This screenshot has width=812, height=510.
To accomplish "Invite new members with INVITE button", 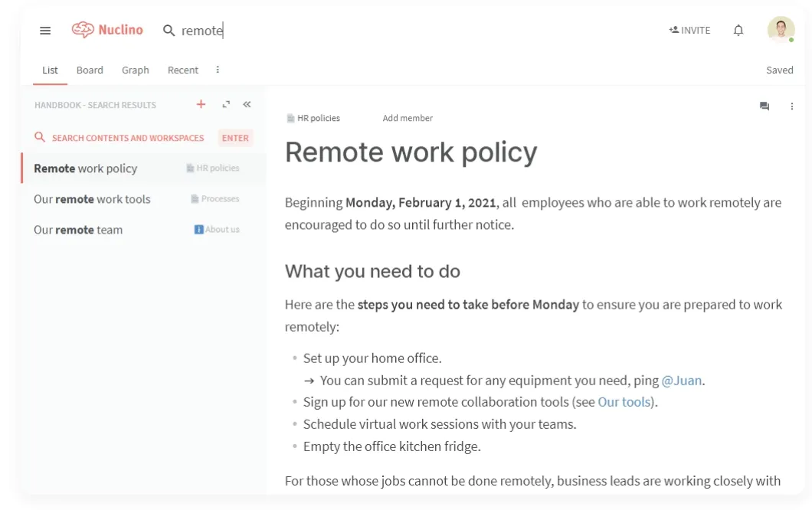I will [x=689, y=30].
